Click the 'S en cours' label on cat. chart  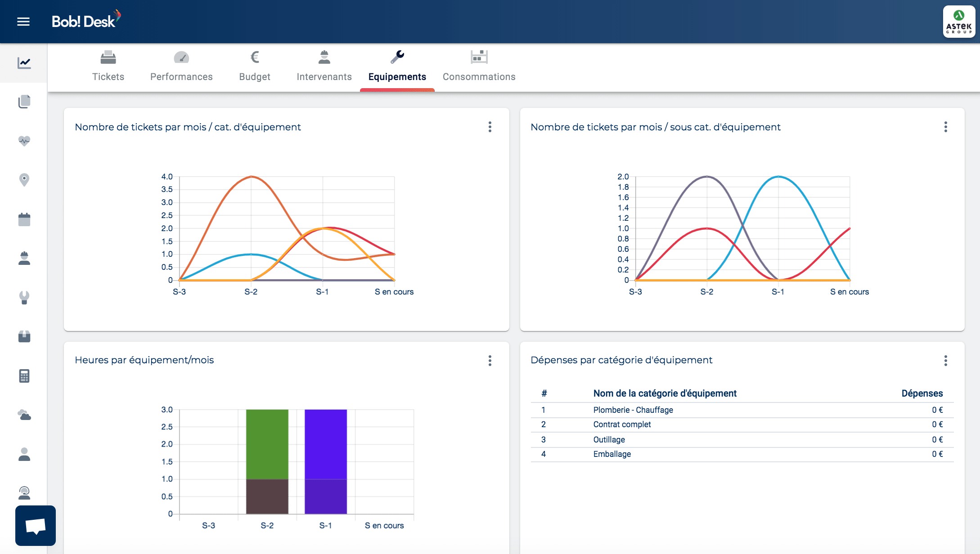(x=394, y=292)
